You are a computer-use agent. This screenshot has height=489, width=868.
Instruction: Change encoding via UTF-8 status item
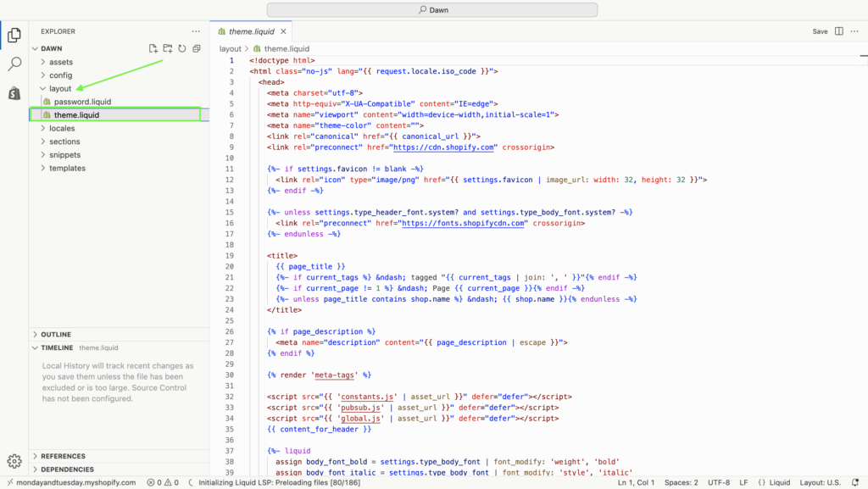(x=719, y=482)
